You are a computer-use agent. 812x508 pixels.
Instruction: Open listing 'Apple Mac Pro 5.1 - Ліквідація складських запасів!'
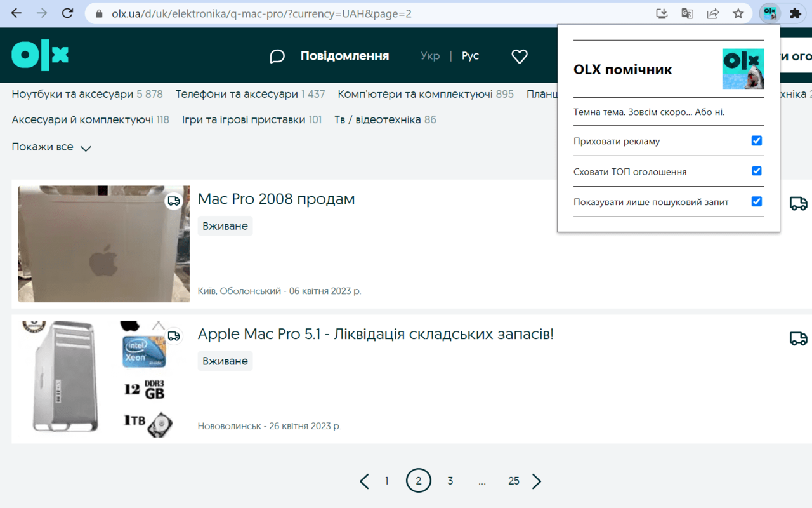tap(376, 334)
